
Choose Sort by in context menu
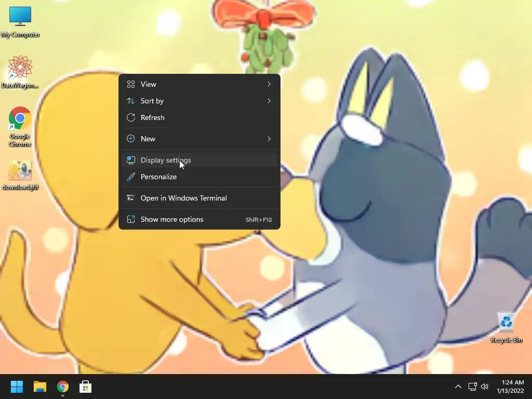click(x=199, y=101)
